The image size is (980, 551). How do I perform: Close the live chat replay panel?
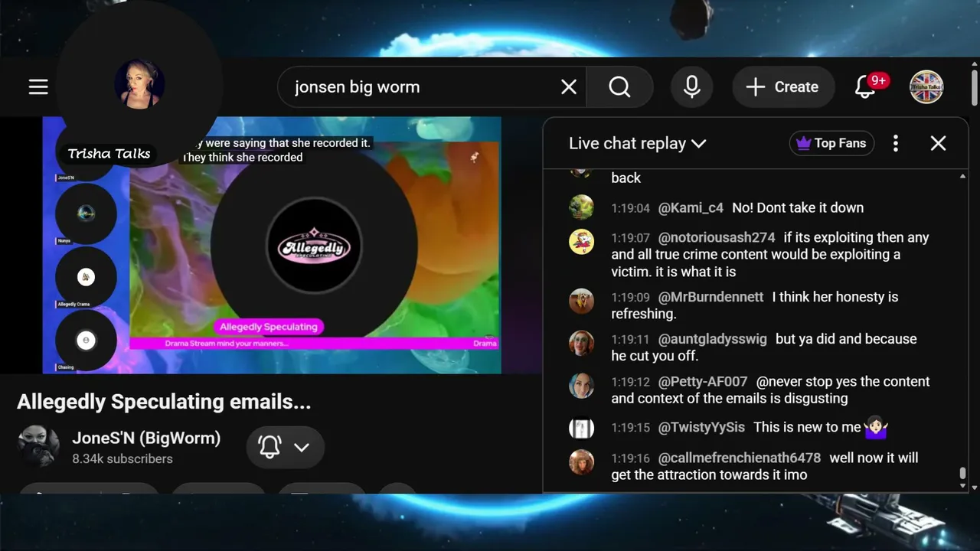point(938,143)
